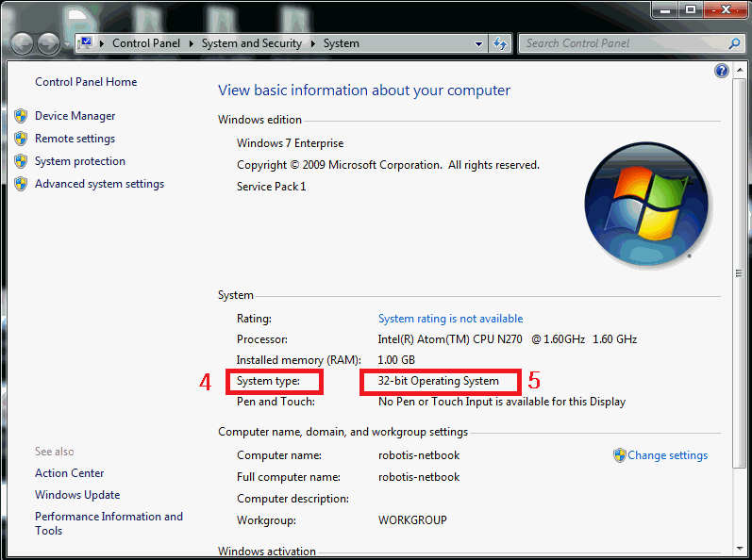Click shield icon next to Change settings
Image resolution: width=752 pixels, height=560 pixels.
tap(619, 455)
